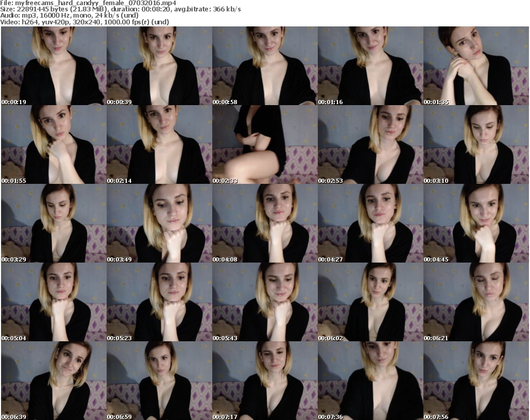Open the frame at 00:03:49
This screenshot has width=530, height=420.
(x=159, y=224)
